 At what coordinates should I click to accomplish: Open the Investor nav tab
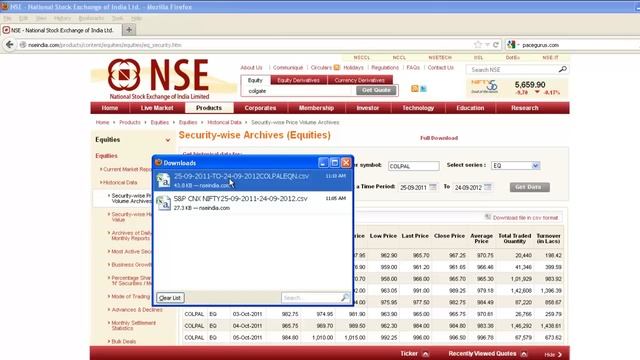coord(368,108)
